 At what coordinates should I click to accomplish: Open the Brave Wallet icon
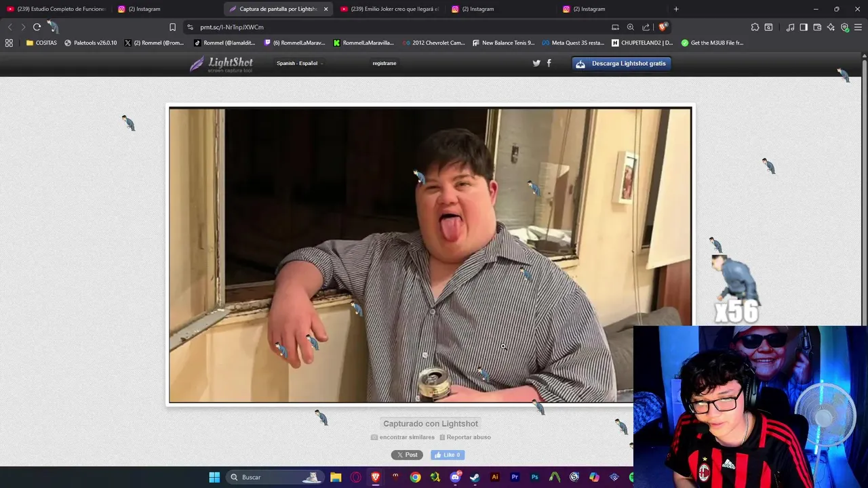click(817, 27)
